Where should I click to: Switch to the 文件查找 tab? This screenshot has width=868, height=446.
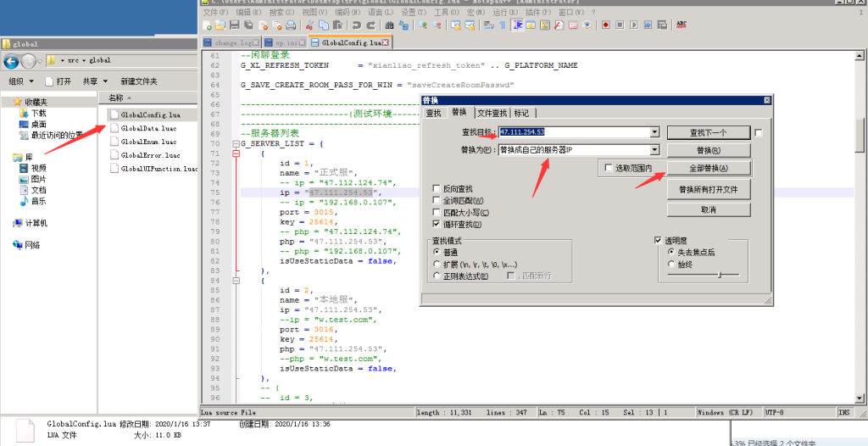[491, 113]
